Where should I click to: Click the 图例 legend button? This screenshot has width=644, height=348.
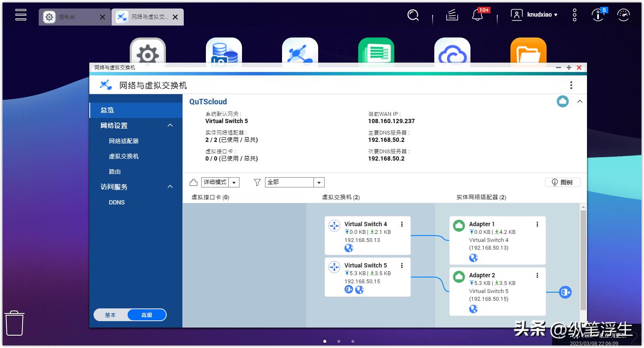562,182
